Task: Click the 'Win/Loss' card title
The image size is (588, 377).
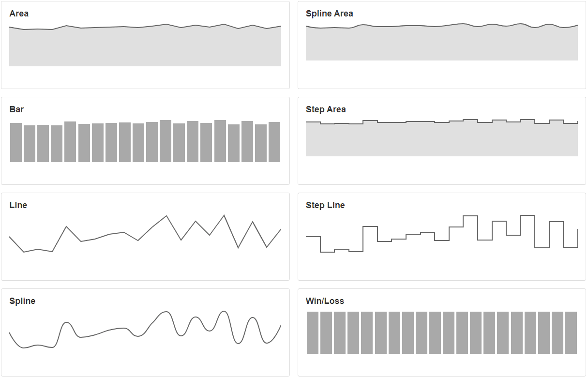Action: pos(325,301)
